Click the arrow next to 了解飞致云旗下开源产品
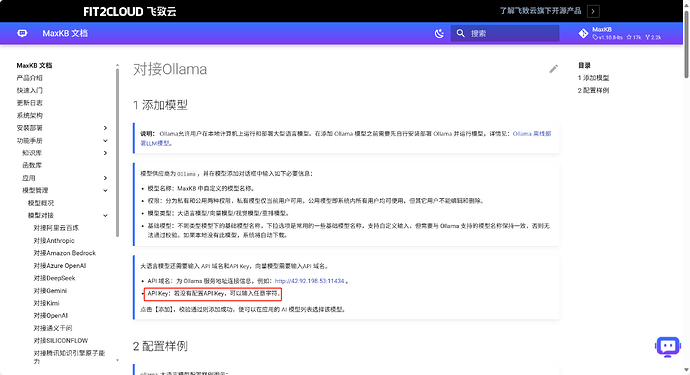 (x=593, y=11)
